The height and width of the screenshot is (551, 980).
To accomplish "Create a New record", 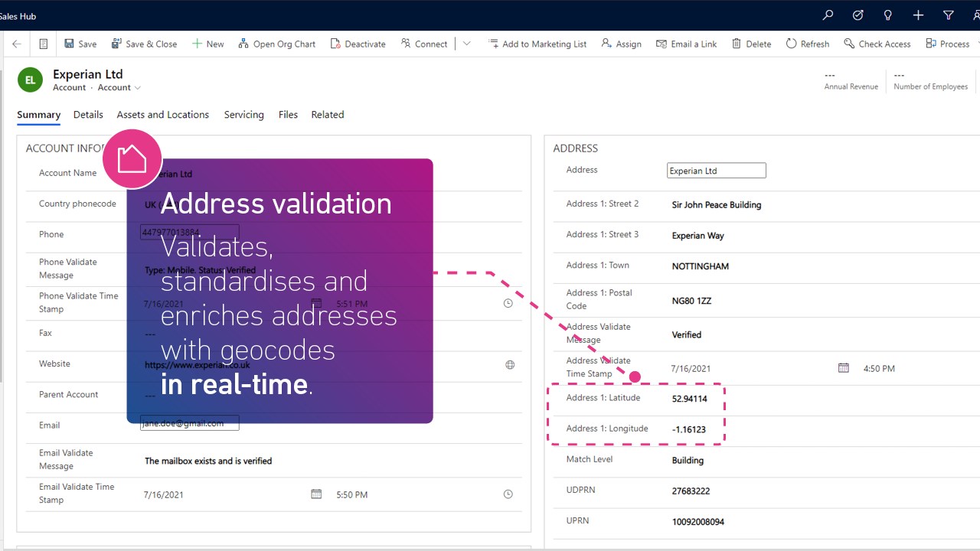I will 207,44.
